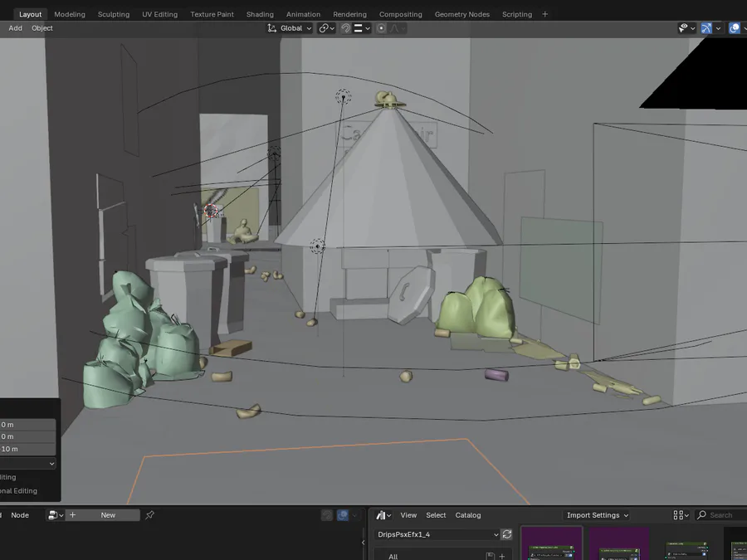Click the asset browser Search field
Screen dimensions: 747x560
click(720, 515)
